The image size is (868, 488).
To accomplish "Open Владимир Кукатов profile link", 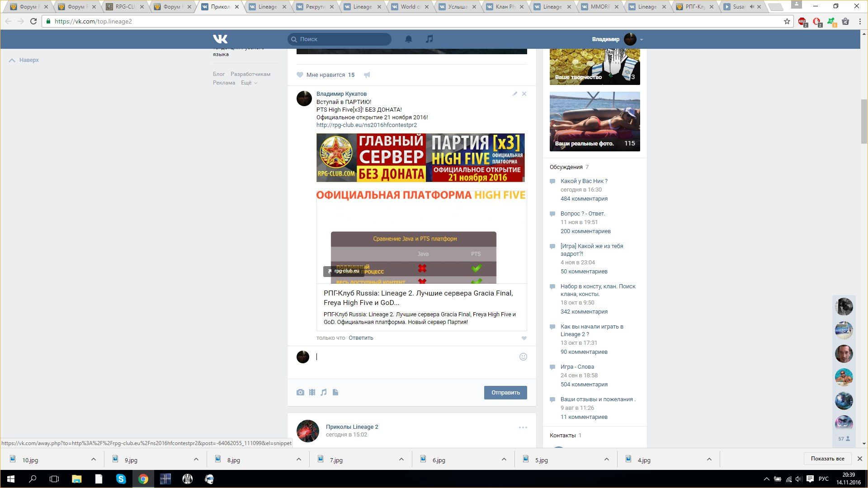I will click(341, 94).
